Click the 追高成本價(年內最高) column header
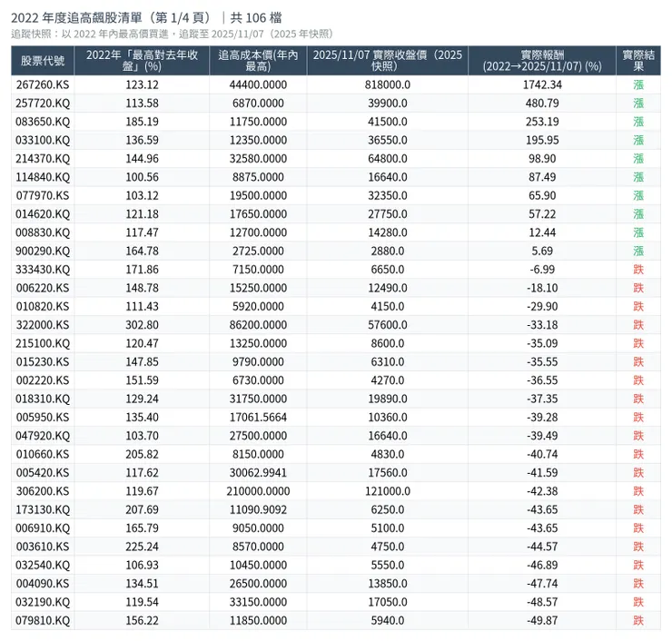Image resolution: width=672 pixels, height=641 pixels. click(258, 61)
